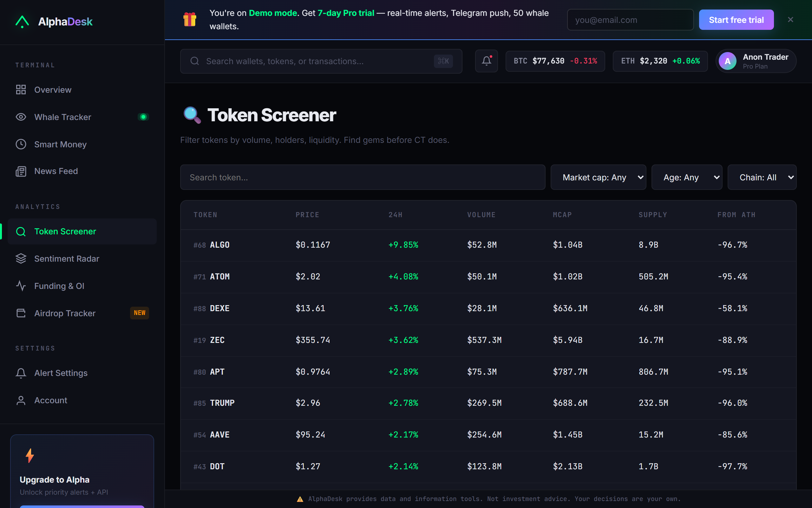Sort by SUPPLY column header
The height and width of the screenshot is (508, 812).
(653, 215)
